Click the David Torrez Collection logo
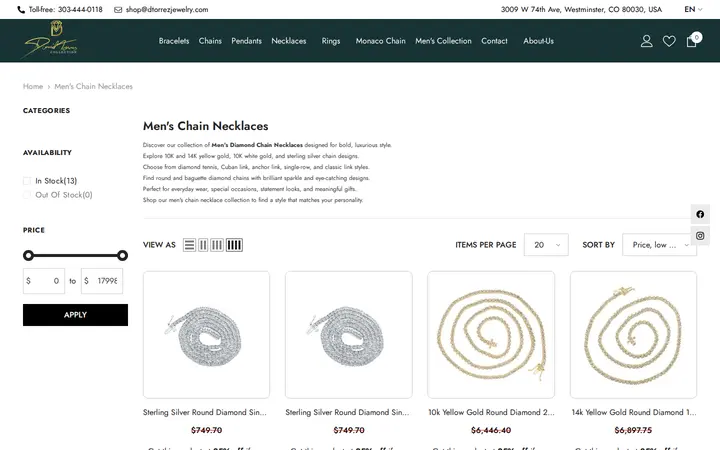This screenshot has width=720, height=450. tap(51, 40)
